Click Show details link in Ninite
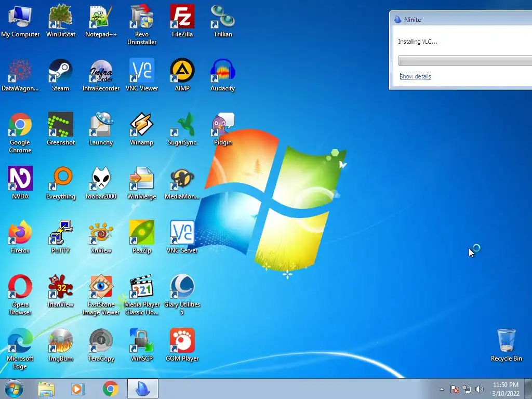The width and height of the screenshot is (532, 399). (415, 76)
